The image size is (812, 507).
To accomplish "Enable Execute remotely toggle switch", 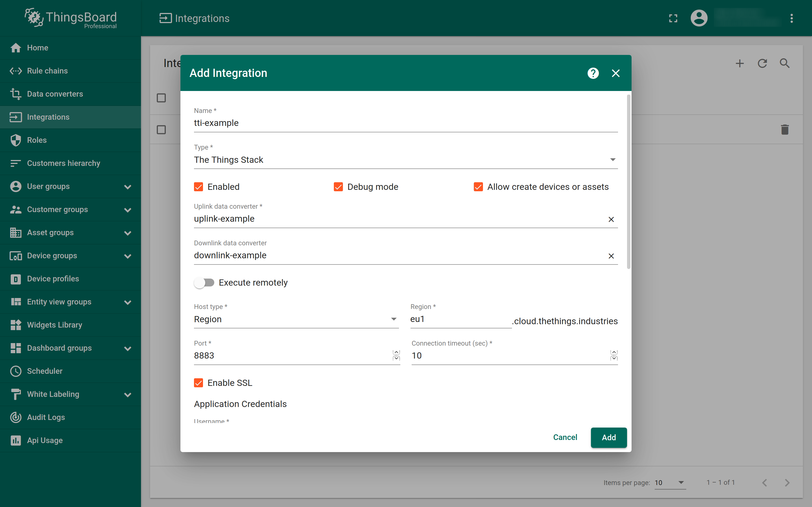I will coord(204,283).
